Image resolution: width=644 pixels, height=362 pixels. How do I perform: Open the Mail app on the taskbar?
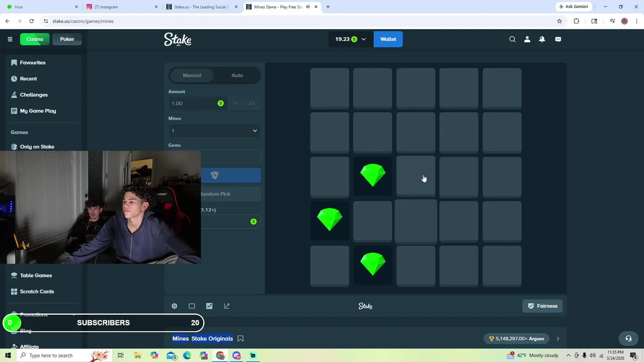click(x=171, y=355)
